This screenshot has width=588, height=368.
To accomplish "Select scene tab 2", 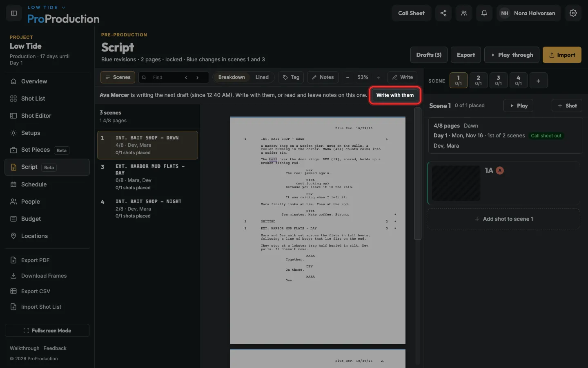I will coord(478,81).
